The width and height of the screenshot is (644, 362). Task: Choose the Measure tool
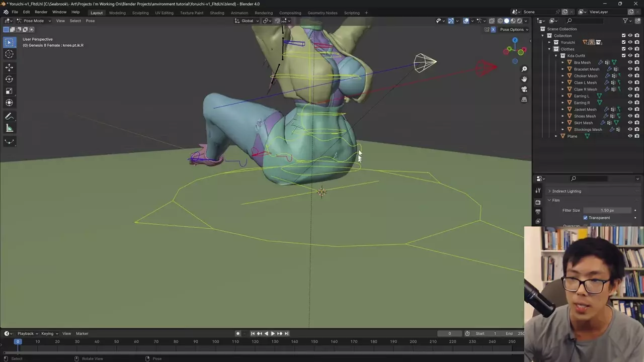(9, 128)
